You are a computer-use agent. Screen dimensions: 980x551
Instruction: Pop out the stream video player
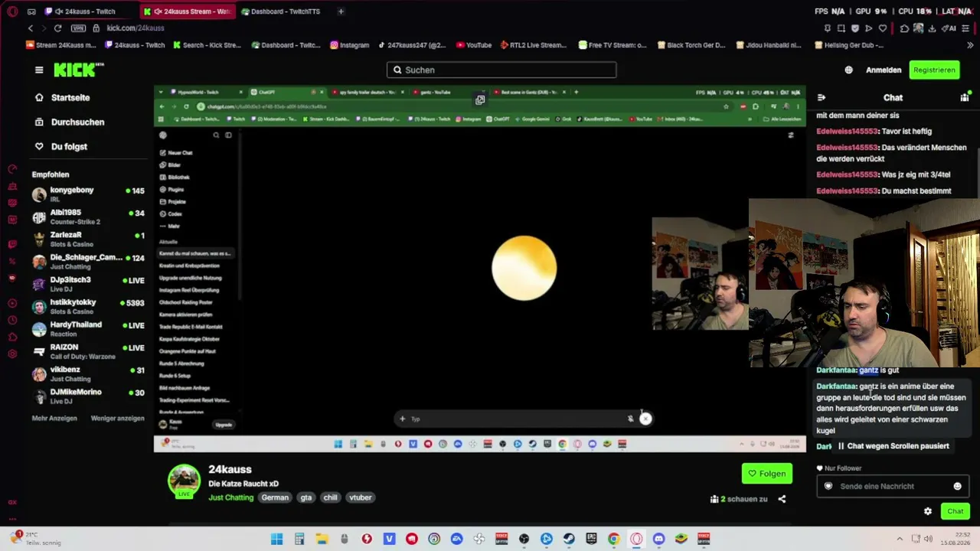click(480, 99)
